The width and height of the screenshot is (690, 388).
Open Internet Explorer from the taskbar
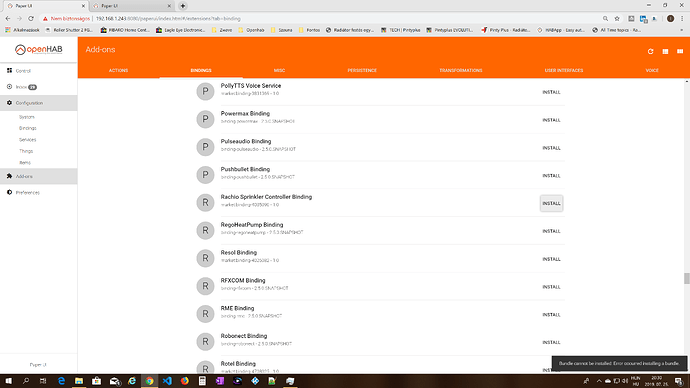132,381
